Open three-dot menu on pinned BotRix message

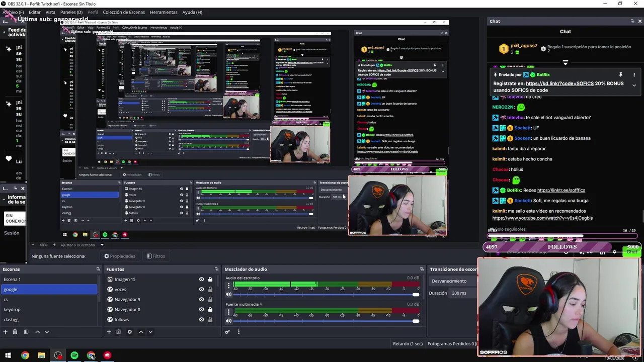click(634, 75)
